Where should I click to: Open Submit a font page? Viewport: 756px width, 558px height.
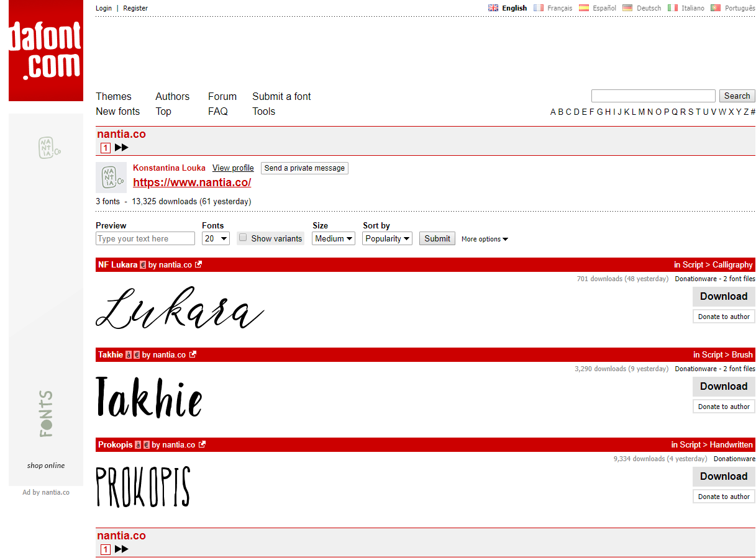tap(281, 96)
